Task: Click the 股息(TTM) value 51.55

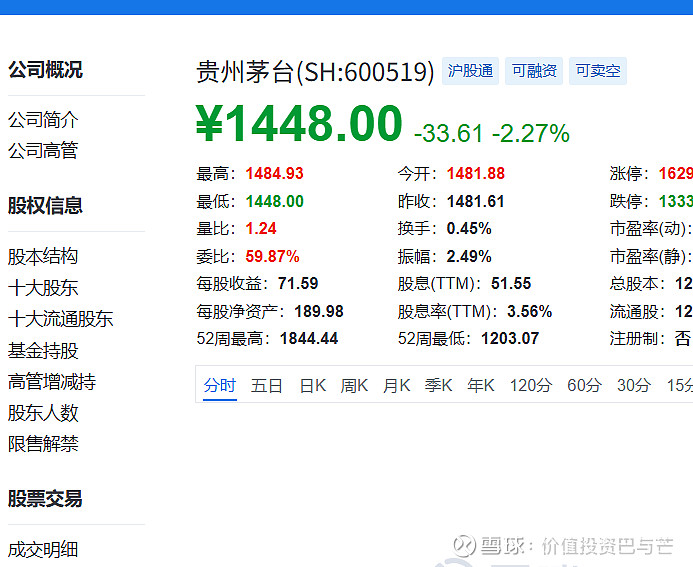Action: pyautogui.click(x=511, y=284)
